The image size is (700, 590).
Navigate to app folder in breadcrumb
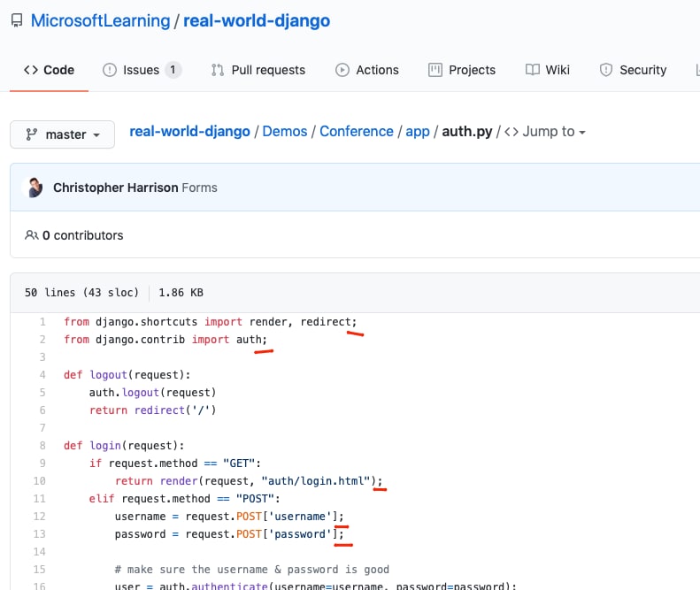418,132
